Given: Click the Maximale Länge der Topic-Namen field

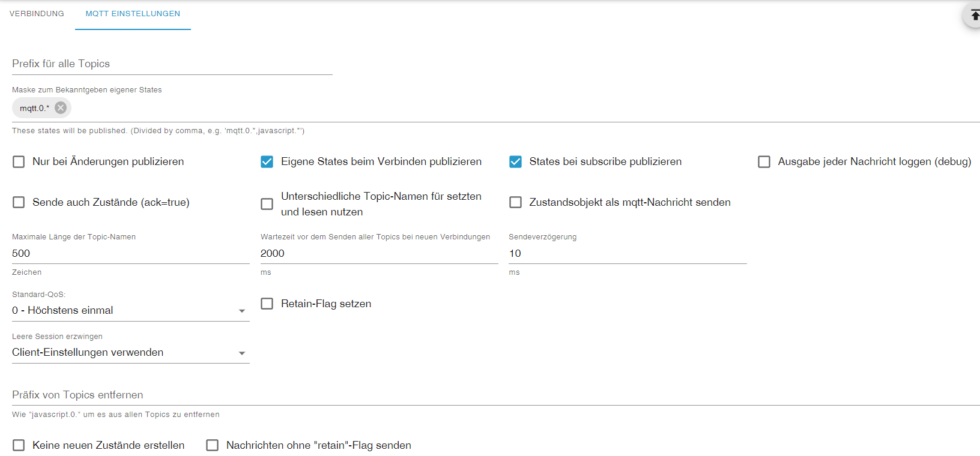Looking at the screenshot, I should tap(130, 253).
